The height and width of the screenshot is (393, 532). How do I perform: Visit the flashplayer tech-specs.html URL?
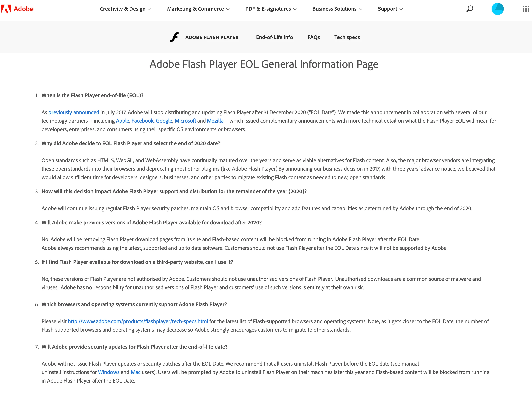point(138,321)
